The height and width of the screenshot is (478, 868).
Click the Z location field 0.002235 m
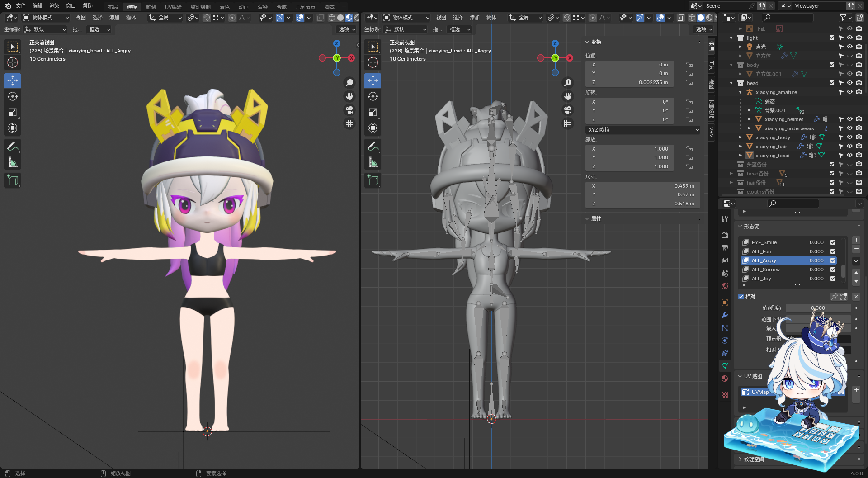point(630,82)
